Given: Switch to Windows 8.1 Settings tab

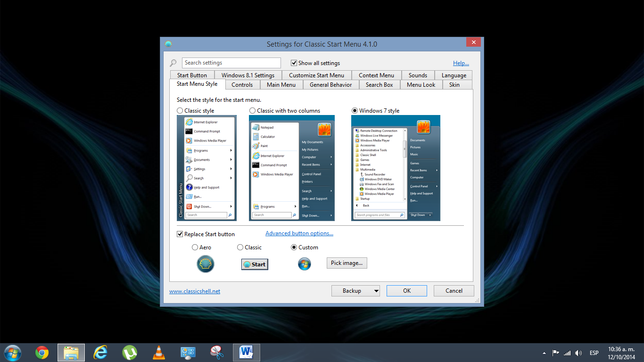Looking at the screenshot, I should click(248, 75).
